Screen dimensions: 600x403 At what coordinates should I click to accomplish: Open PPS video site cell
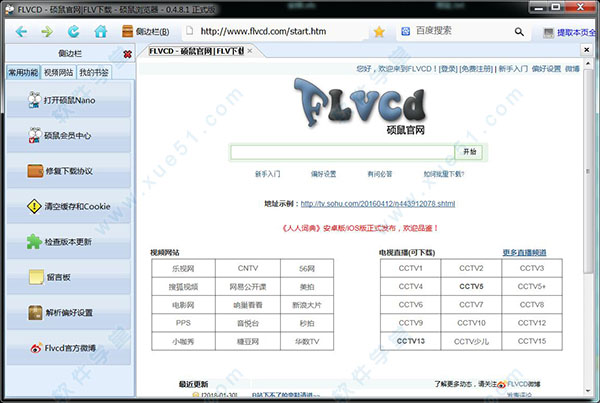pyautogui.click(x=183, y=323)
